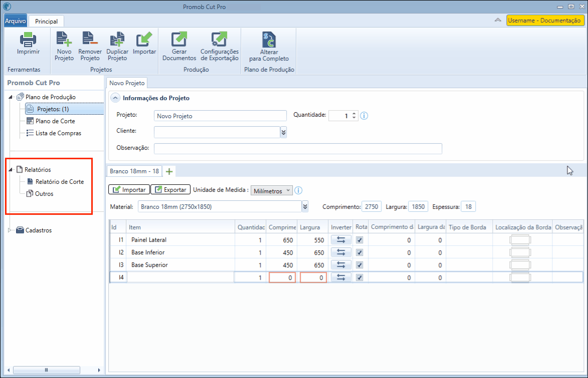Click the Promob logo icon in title bar

click(x=7, y=7)
